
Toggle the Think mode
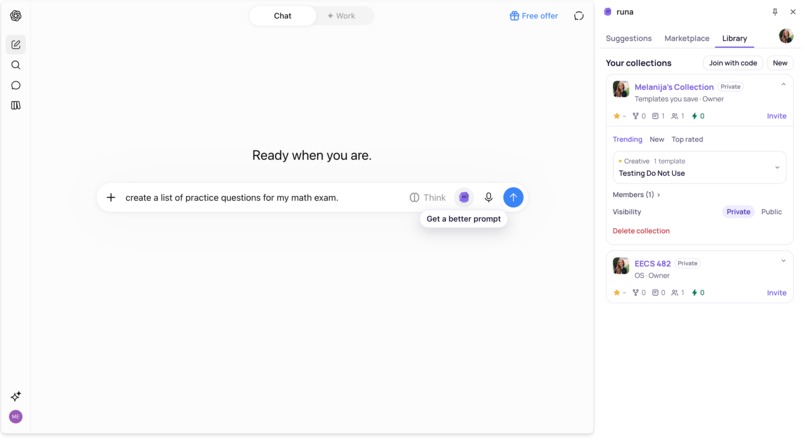click(428, 197)
